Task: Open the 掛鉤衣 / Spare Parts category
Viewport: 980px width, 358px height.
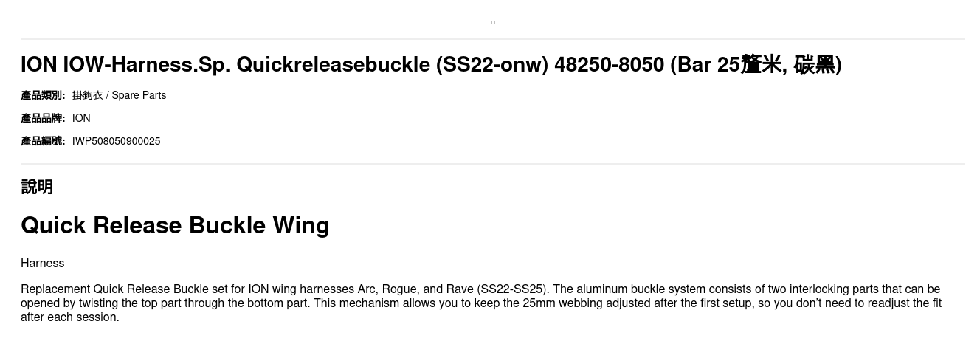Action: [119, 95]
